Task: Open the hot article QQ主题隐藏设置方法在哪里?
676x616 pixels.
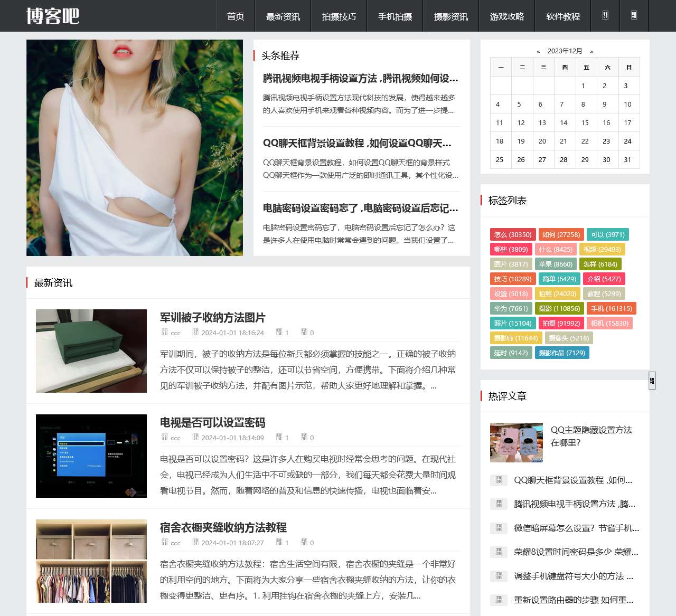Action: coord(591,437)
